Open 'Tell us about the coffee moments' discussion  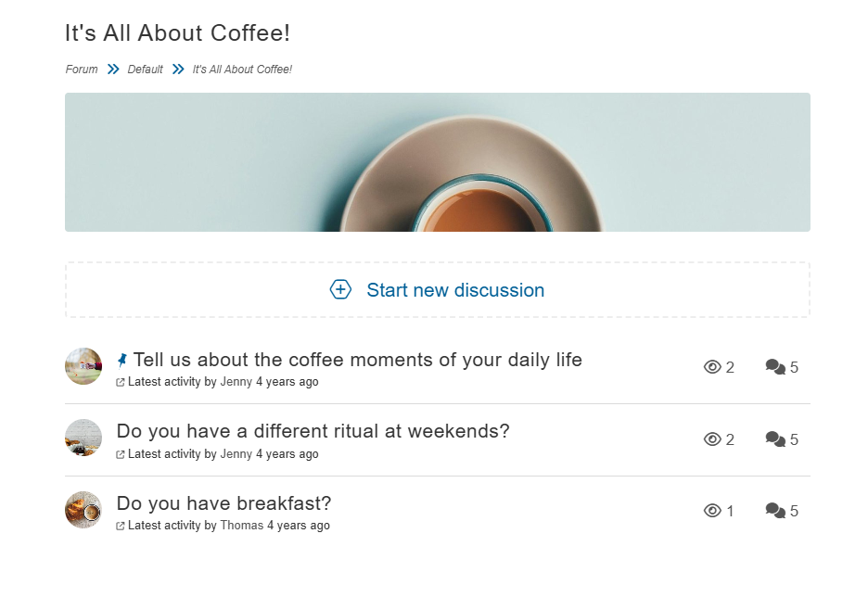pyautogui.click(x=357, y=360)
